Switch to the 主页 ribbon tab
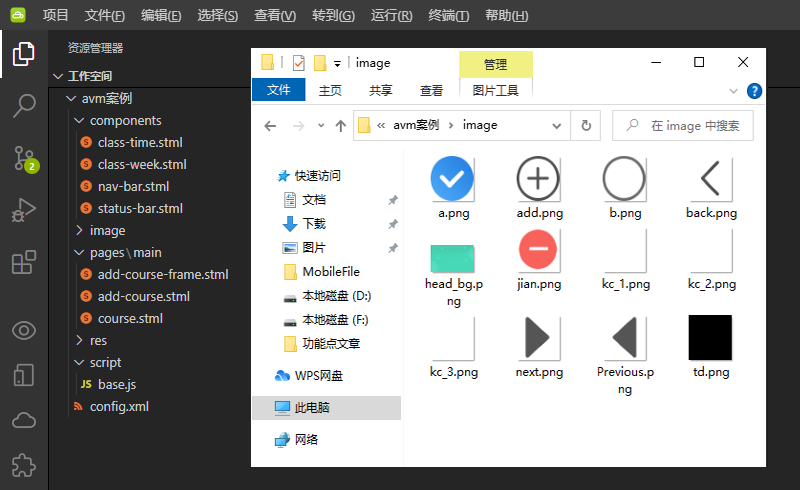 pyautogui.click(x=330, y=90)
